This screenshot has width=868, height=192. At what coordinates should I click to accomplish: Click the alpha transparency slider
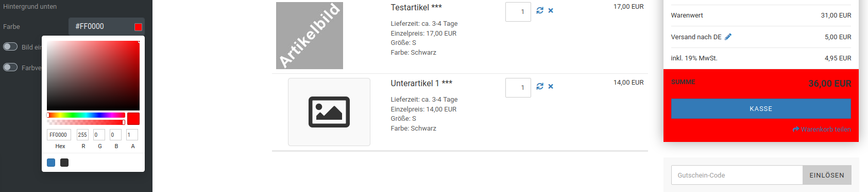(x=86, y=122)
